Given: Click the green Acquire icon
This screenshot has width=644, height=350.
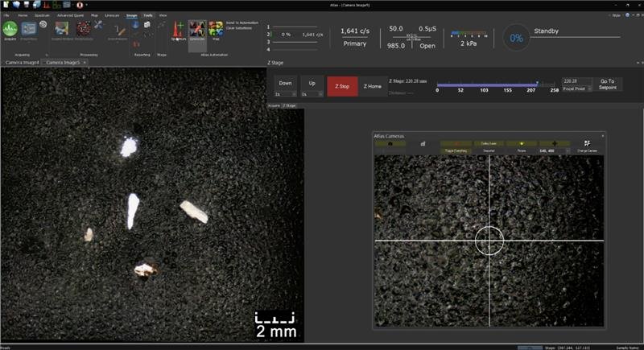Looking at the screenshot, I should 10,29.
